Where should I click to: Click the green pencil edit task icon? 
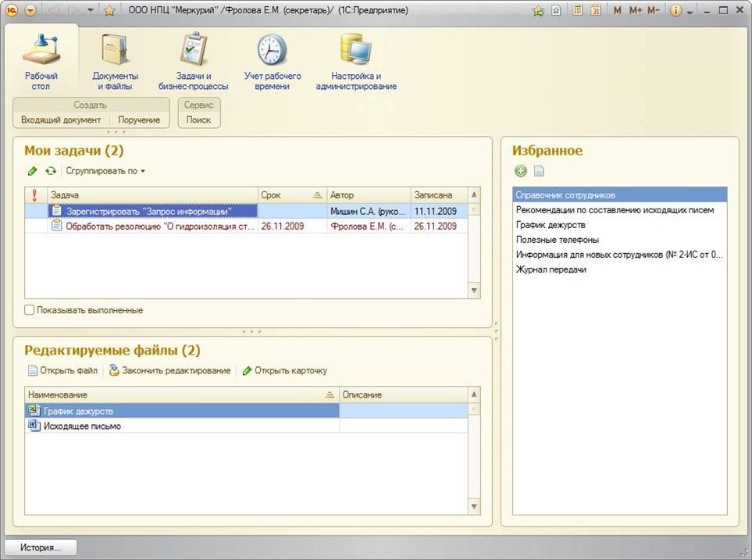pos(32,171)
